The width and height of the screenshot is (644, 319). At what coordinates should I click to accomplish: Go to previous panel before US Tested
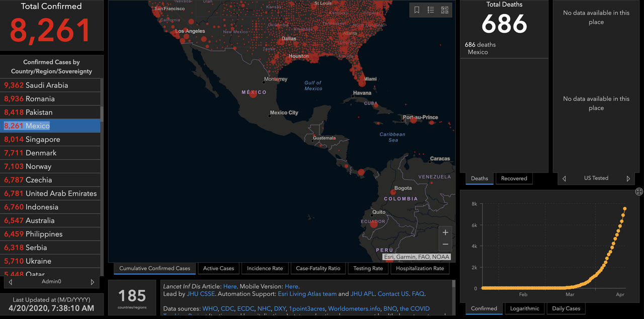coord(564,179)
